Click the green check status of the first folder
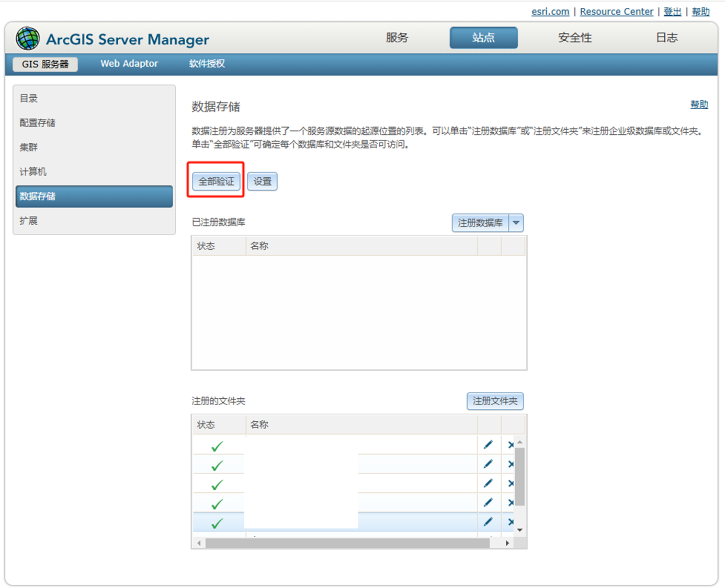725x588 pixels. 217,446
